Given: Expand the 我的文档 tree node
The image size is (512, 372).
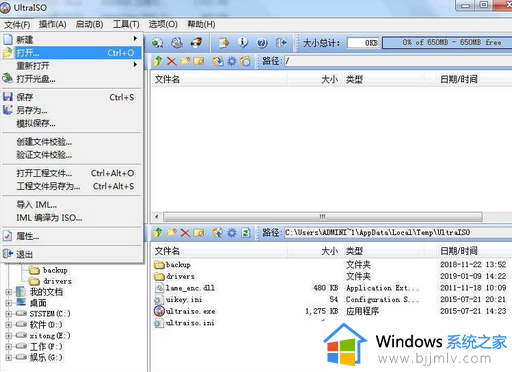Looking at the screenshot, I should pos(9,292).
